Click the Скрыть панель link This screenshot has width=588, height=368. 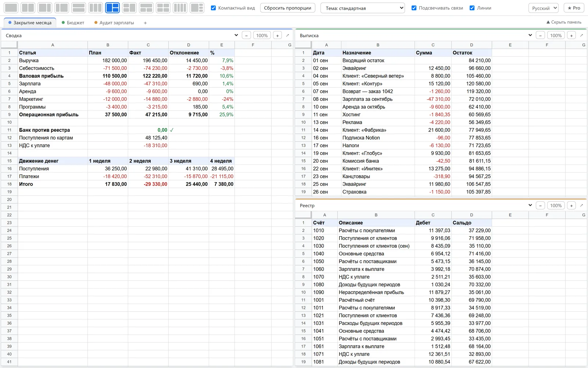click(564, 22)
